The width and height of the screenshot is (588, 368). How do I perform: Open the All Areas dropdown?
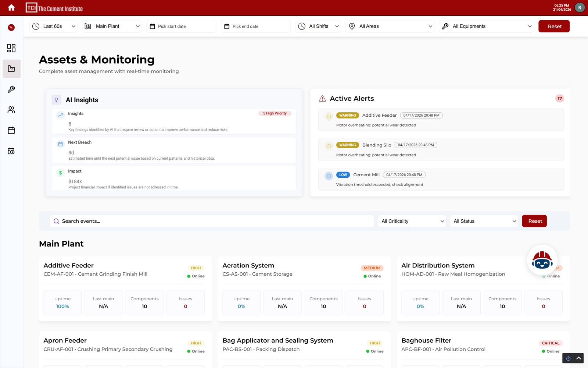tap(390, 26)
